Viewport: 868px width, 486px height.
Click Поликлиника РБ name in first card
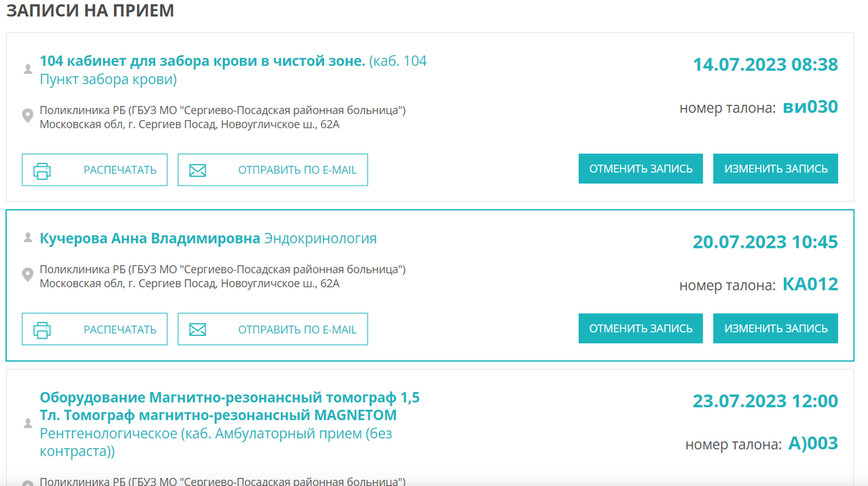tap(222, 111)
